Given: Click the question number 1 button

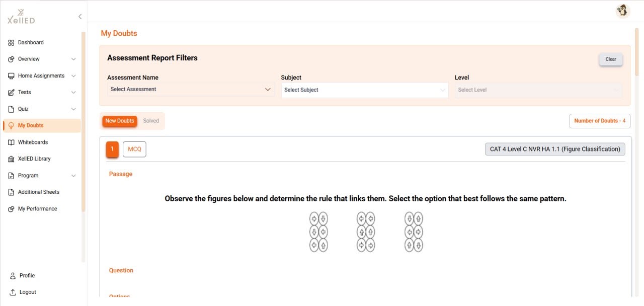Looking at the screenshot, I should 112,149.
